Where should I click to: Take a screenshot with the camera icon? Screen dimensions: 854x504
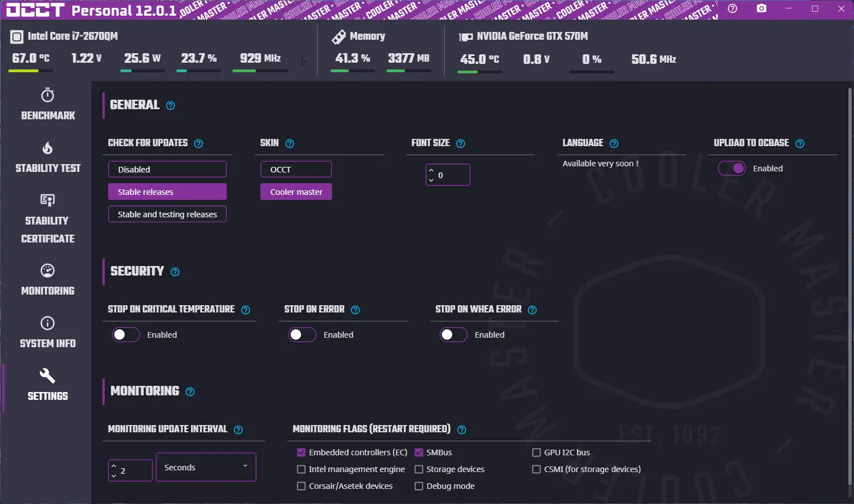(762, 9)
